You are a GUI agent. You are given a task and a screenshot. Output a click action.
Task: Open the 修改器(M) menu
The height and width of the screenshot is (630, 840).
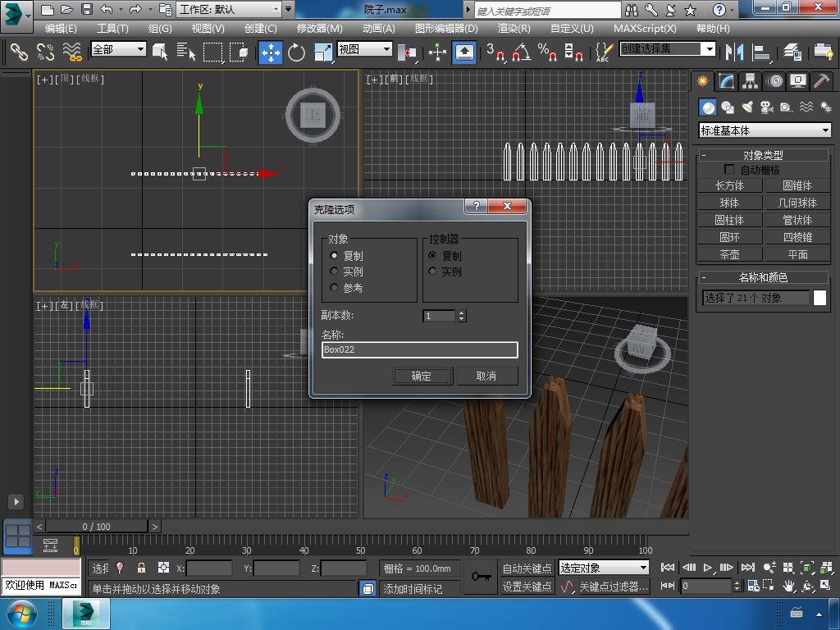click(x=320, y=29)
